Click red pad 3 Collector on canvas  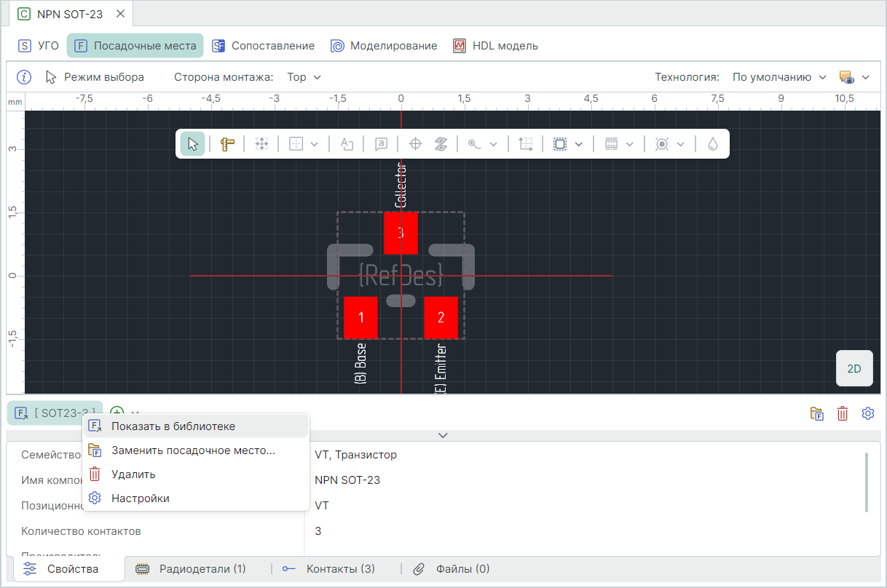[401, 233]
